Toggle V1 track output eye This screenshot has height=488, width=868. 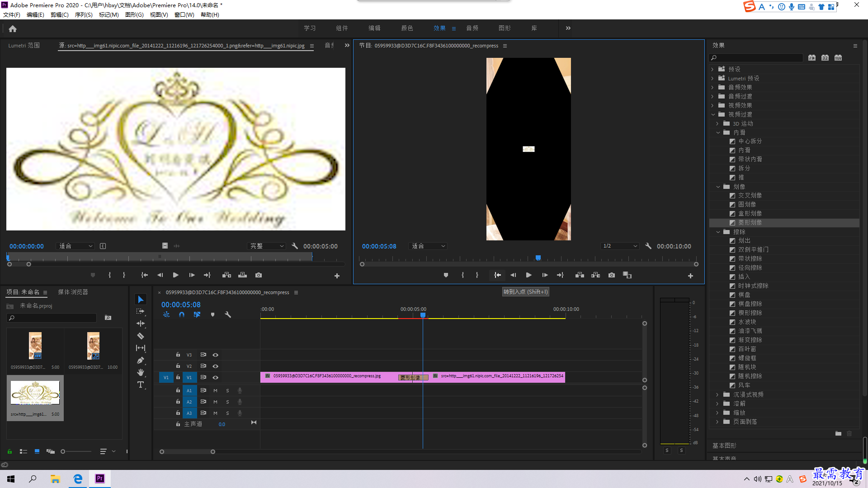(216, 378)
